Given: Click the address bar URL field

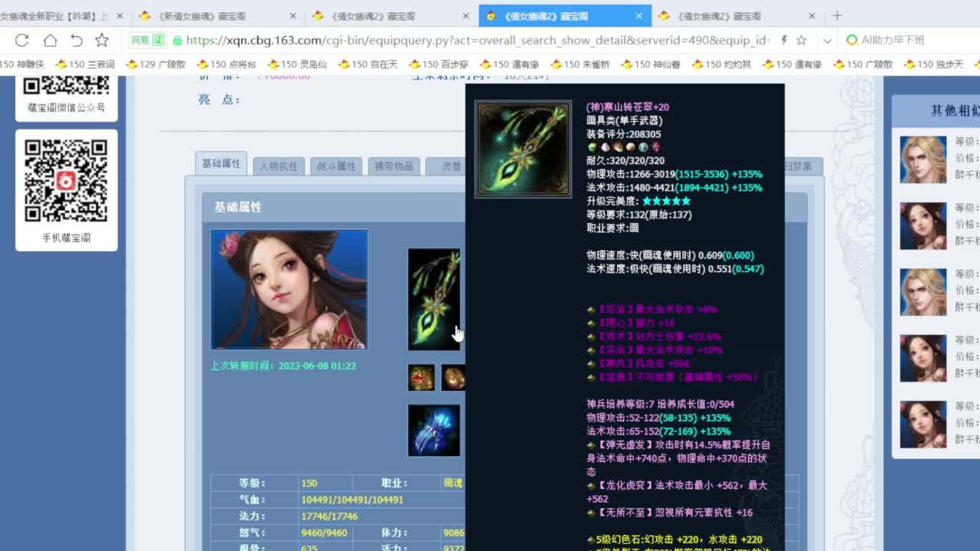Looking at the screenshot, I should [x=479, y=40].
